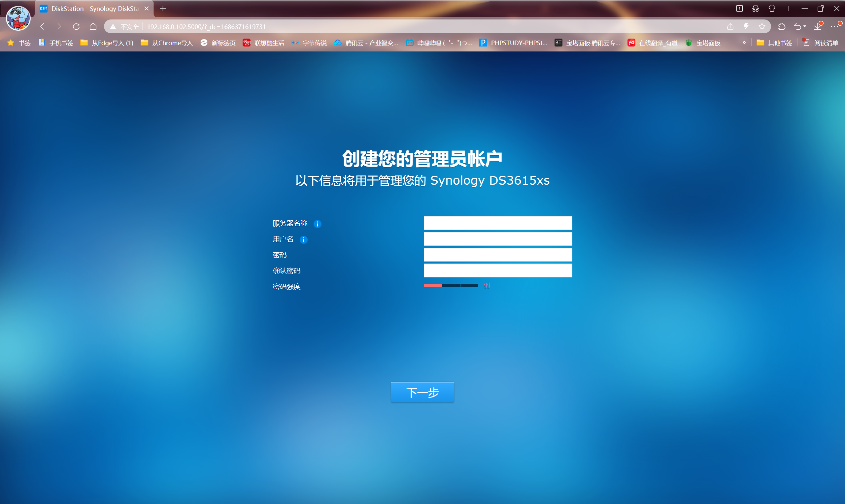
Task: Click the 用户名 input field
Action: pyautogui.click(x=498, y=239)
